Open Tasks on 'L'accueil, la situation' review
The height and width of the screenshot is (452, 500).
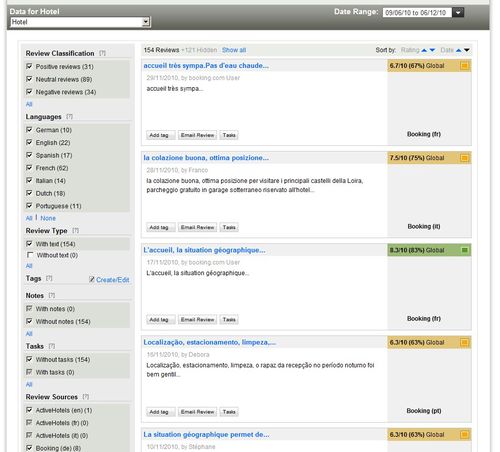[229, 320]
